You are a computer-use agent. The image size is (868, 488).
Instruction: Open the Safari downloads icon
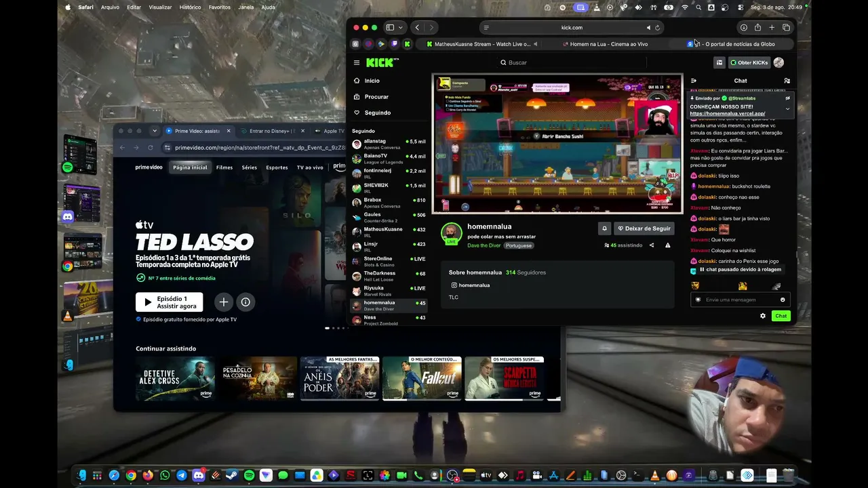[744, 28]
